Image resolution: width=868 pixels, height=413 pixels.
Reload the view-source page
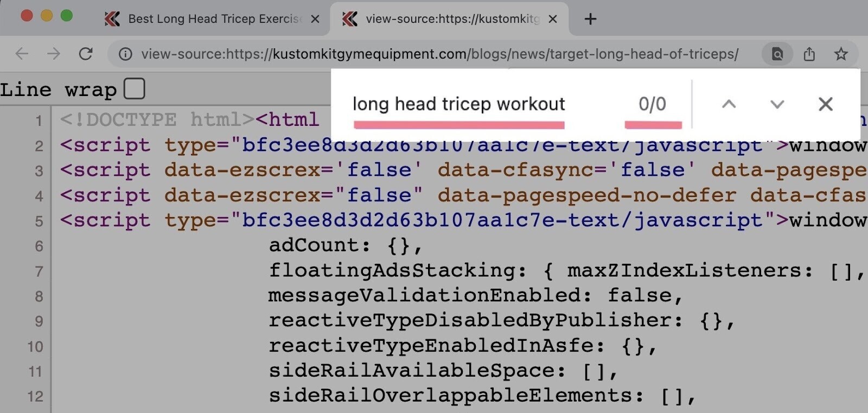click(x=86, y=54)
